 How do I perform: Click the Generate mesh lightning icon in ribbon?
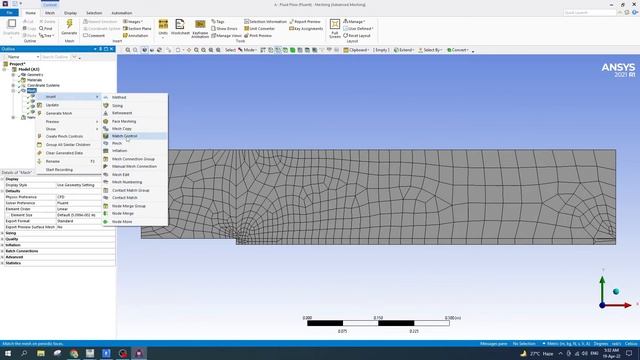pyautogui.click(x=69, y=24)
